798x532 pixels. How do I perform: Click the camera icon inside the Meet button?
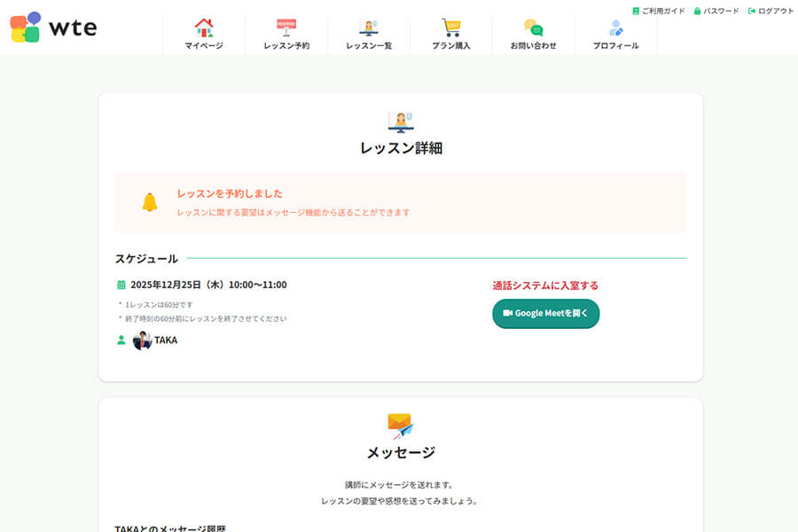[x=507, y=313]
